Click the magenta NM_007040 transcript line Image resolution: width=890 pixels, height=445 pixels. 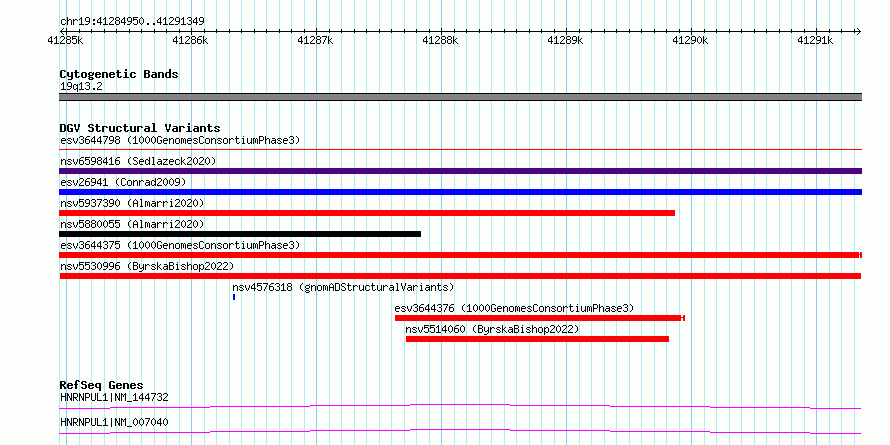[x=460, y=431]
